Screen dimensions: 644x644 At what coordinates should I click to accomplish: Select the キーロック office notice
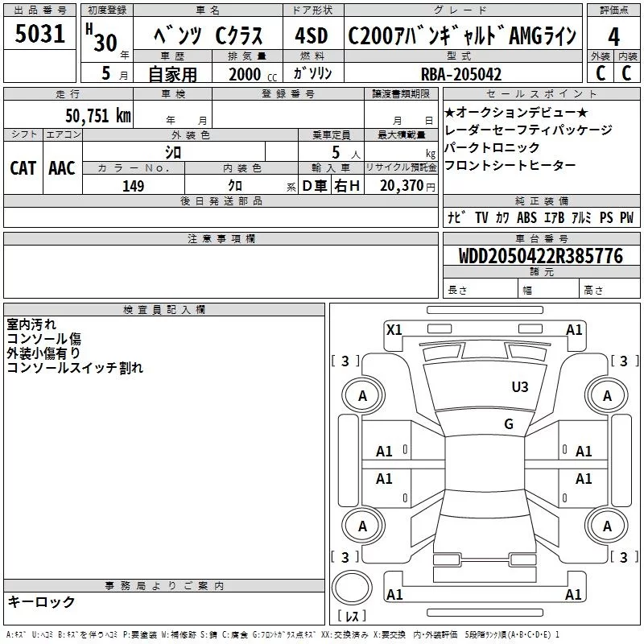point(41,601)
